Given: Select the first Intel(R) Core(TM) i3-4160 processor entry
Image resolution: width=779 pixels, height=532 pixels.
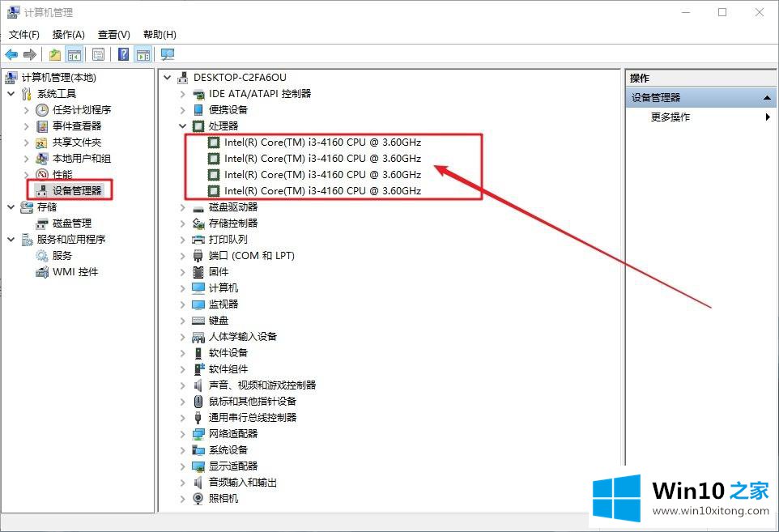Looking at the screenshot, I should tap(322, 143).
